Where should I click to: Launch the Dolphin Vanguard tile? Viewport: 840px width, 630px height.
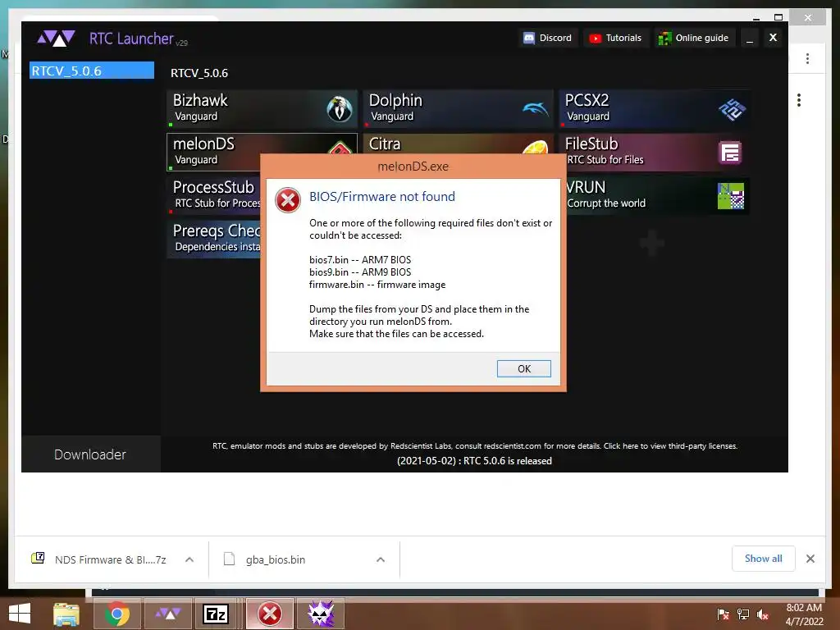click(x=458, y=109)
